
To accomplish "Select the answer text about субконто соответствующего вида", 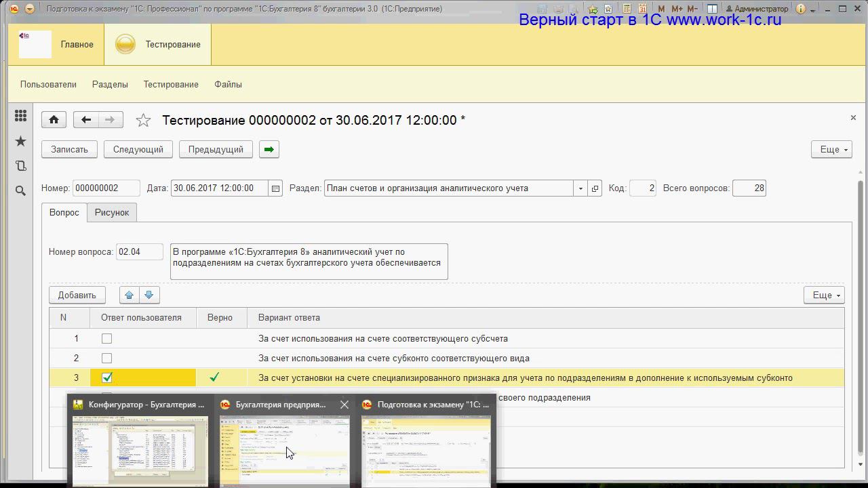I will (x=394, y=358).
